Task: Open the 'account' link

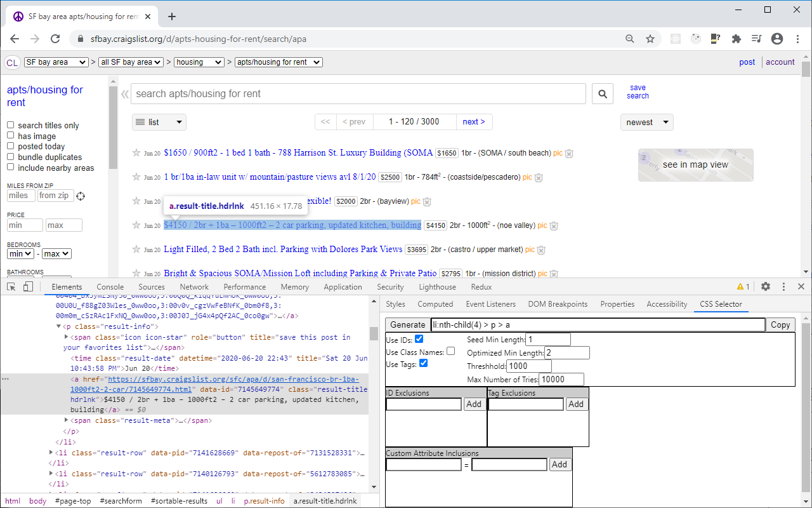Action: pos(780,62)
